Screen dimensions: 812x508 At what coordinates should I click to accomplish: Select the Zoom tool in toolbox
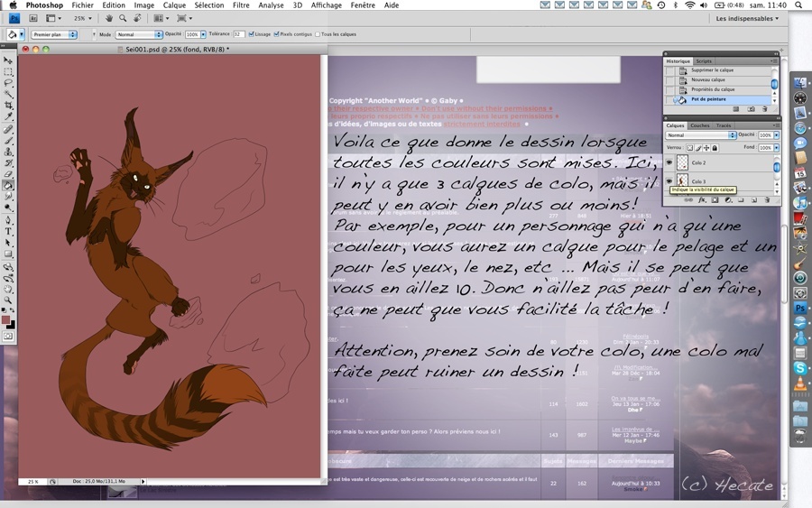click(x=8, y=300)
